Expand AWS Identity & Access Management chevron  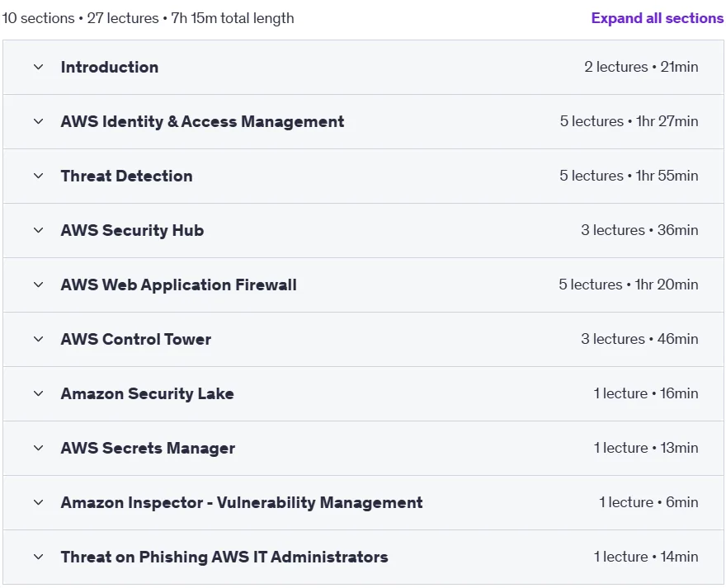pos(39,121)
